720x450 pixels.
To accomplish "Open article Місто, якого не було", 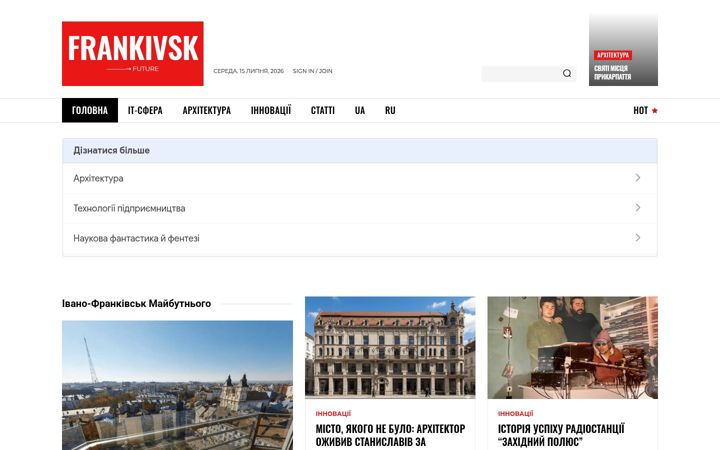I will [x=390, y=435].
